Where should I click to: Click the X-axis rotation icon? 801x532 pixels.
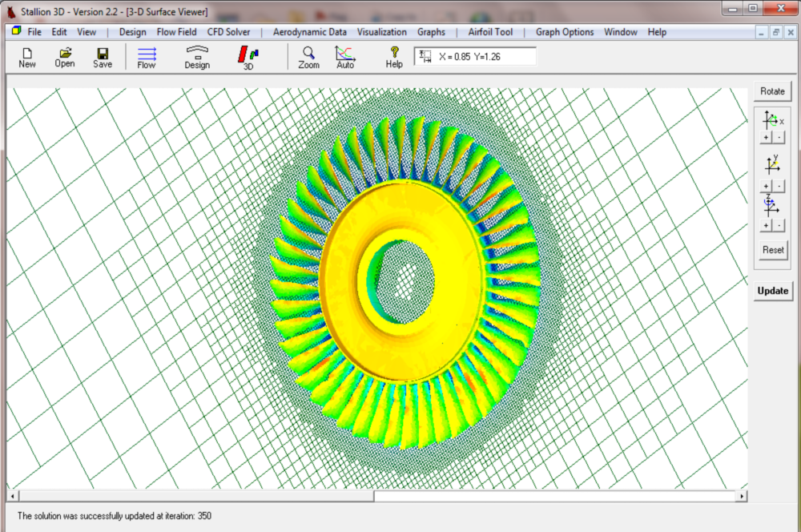772,120
